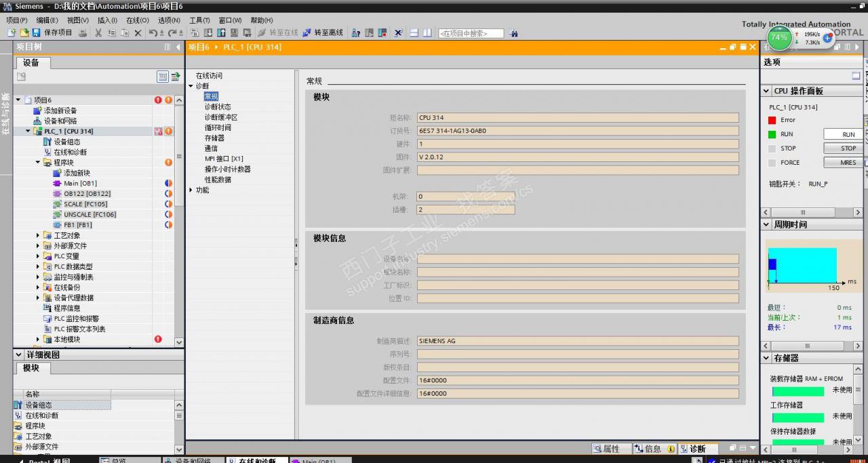This screenshot has height=463, width=868.
Task: Collapse the 程序块 folder
Action: point(38,163)
